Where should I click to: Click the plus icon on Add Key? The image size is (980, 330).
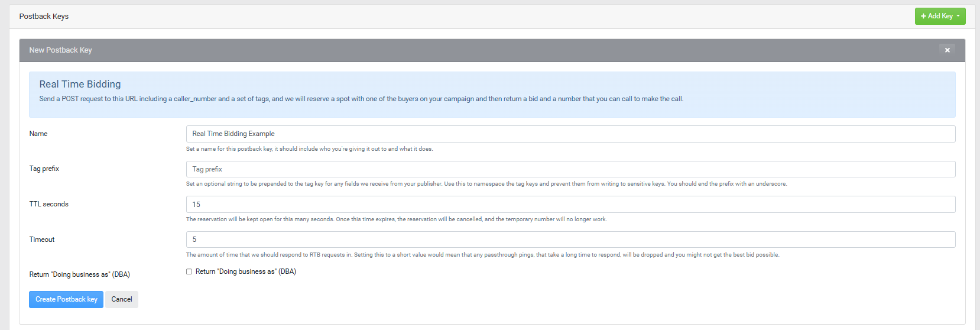(x=923, y=17)
